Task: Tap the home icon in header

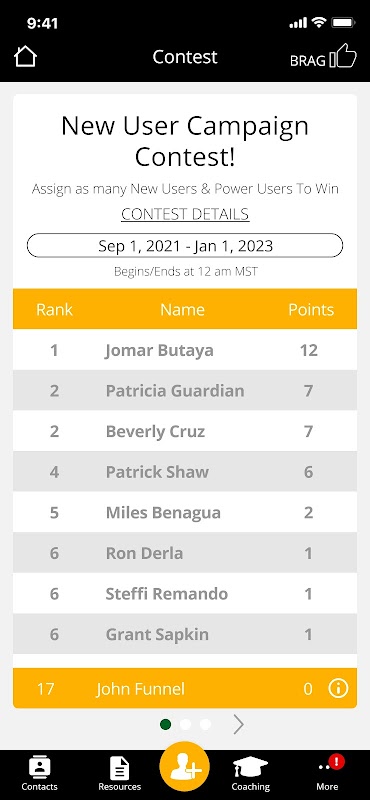Action: (x=25, y=57)
